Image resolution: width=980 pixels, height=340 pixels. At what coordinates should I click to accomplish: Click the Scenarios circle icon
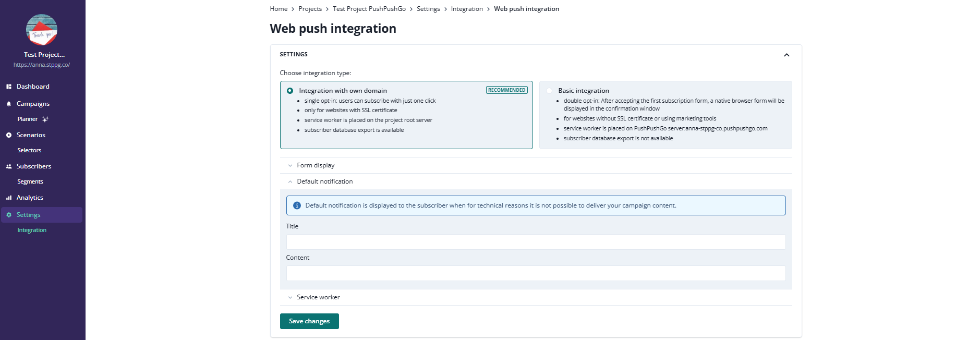pyautogui.click(x=9, y=135)
